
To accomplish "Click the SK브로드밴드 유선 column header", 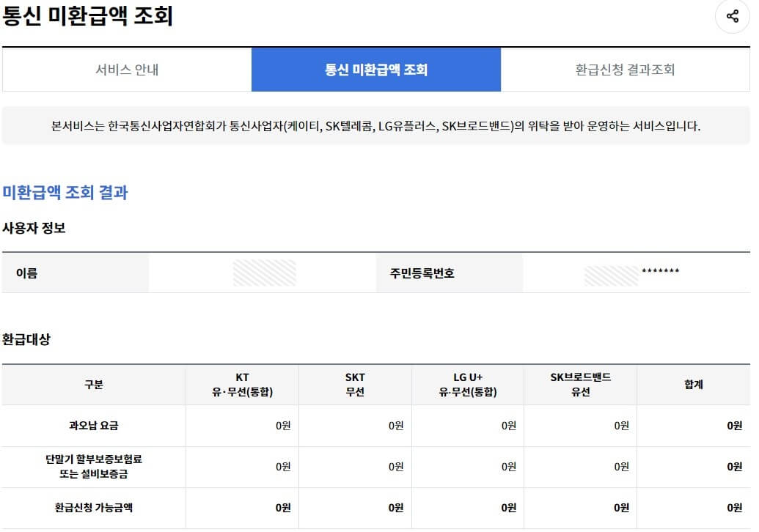I will pyautogui.click(x=579, y=385).
